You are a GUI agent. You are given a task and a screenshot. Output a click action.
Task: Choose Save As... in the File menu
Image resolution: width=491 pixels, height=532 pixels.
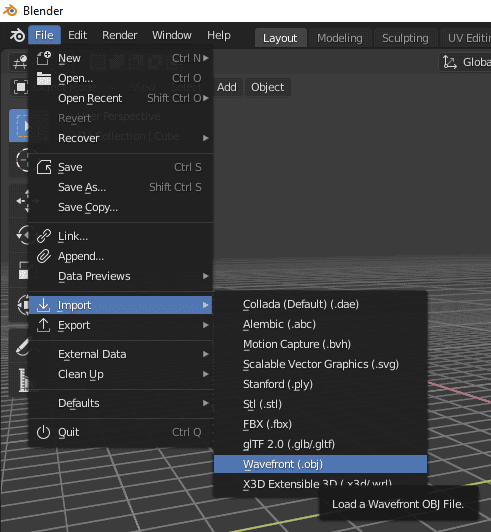(x=120, y=187)
